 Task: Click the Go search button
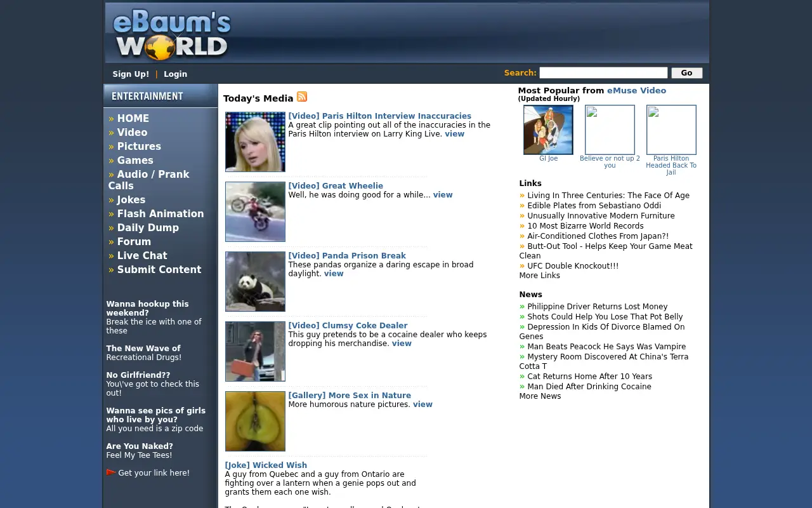[x=687, y=73]
